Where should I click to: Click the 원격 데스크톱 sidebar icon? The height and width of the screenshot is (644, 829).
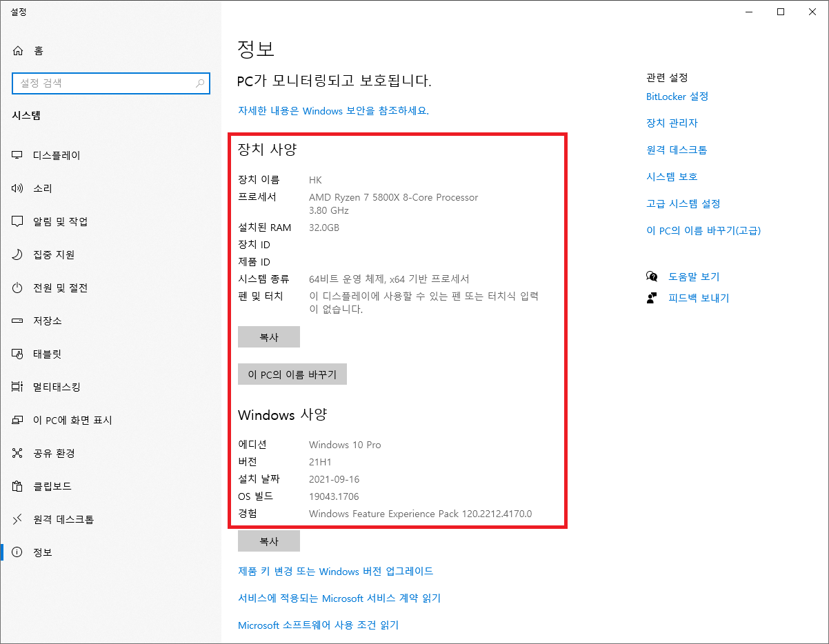coord(18,519)
